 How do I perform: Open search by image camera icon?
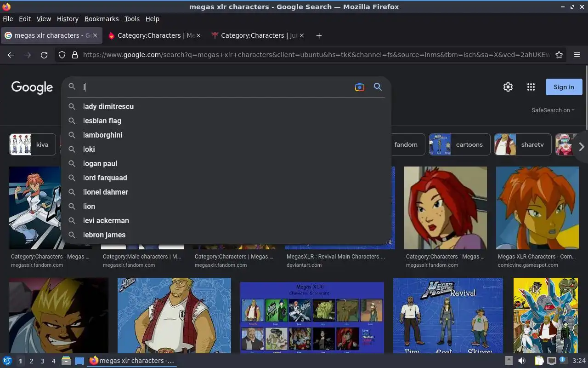click(x=360, y=87)
